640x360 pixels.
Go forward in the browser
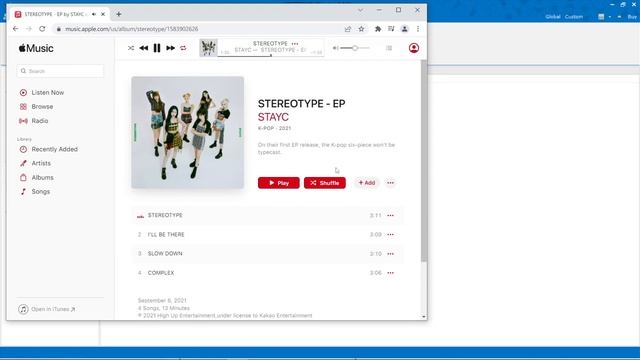[x=29, y=29]
